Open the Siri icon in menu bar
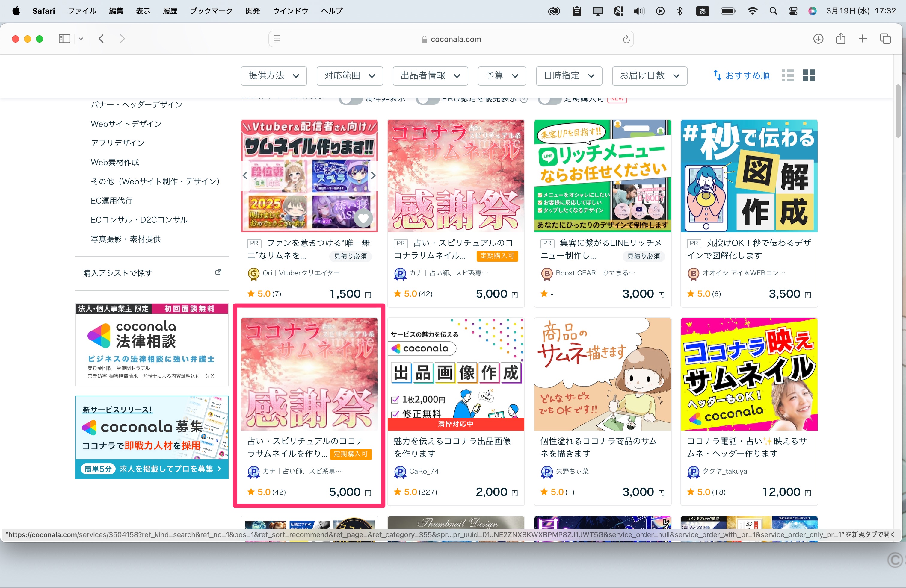 click(812, 11)
